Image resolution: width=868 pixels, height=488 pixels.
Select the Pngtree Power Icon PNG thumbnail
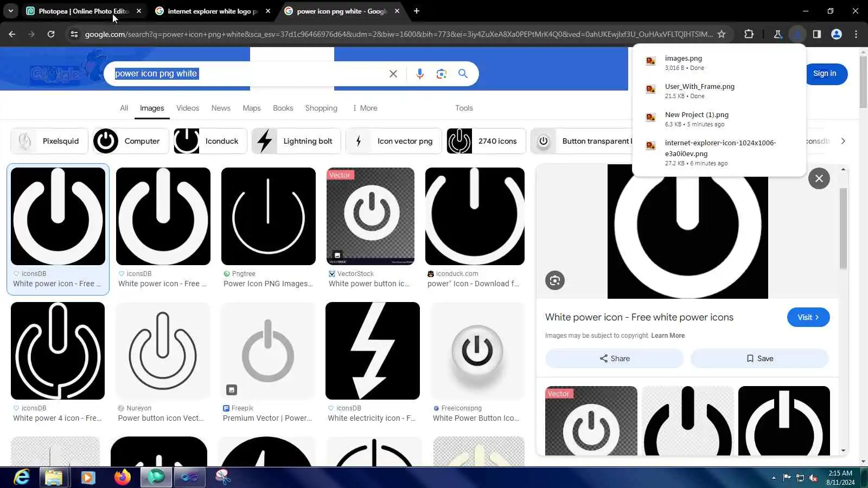pyautogui.click(x=269, y=216)
